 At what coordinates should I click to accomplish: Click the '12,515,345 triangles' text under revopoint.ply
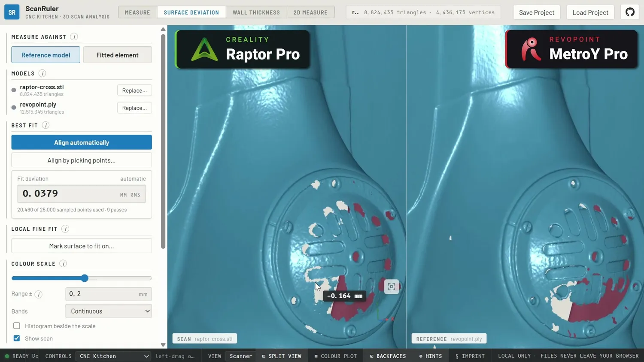pos(42,112)
